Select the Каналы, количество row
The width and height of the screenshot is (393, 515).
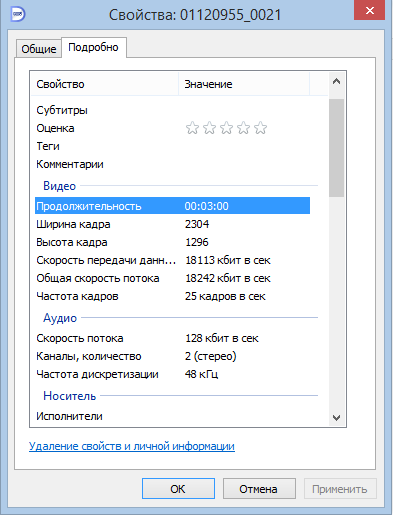tap(172, 356)
